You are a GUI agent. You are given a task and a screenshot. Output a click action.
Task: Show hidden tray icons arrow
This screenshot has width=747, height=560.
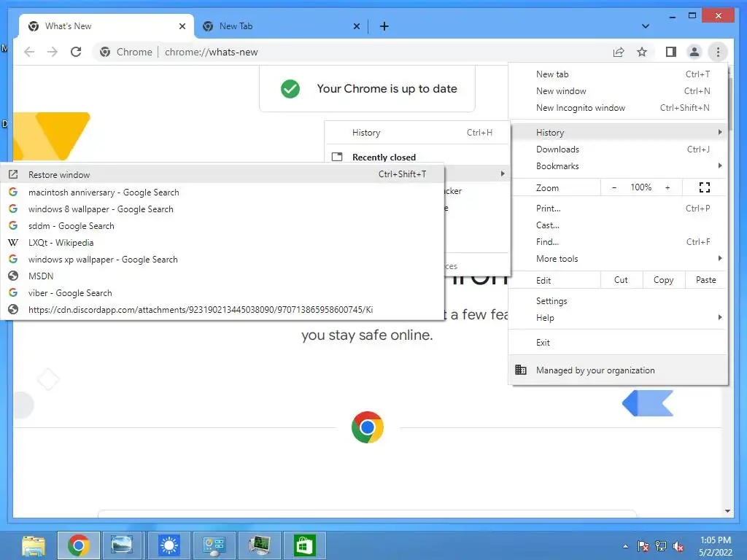point(625,546)
